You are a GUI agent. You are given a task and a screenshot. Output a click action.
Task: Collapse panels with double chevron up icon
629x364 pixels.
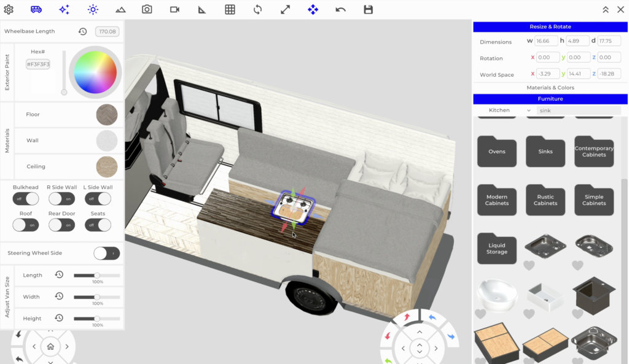tap(605, 10)
